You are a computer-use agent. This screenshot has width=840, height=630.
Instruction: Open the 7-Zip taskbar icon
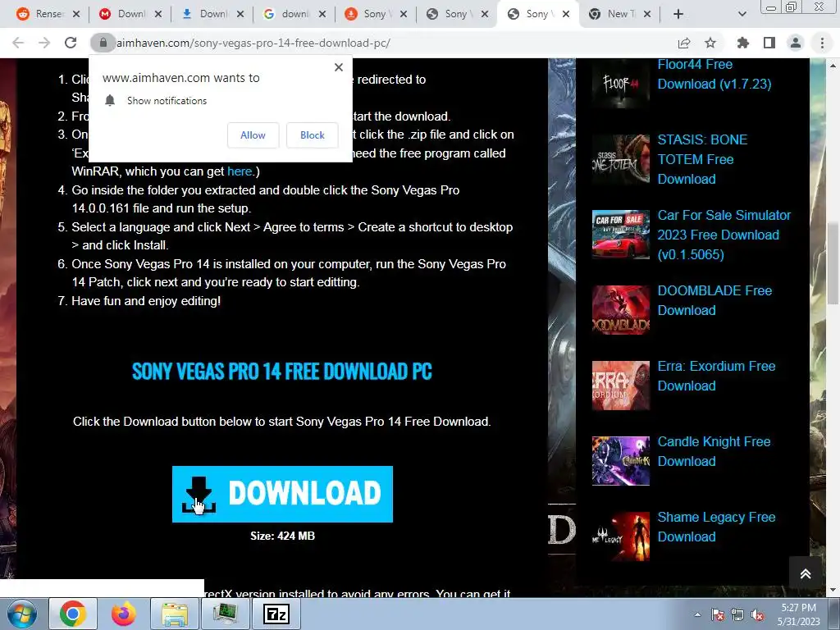point(276,614)
